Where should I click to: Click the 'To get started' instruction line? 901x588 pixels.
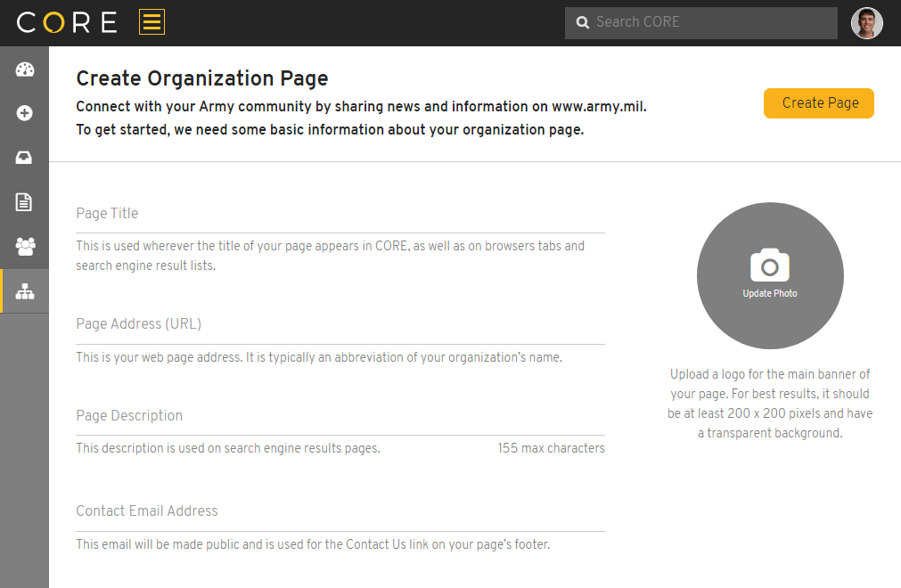(x=330, y=130)
